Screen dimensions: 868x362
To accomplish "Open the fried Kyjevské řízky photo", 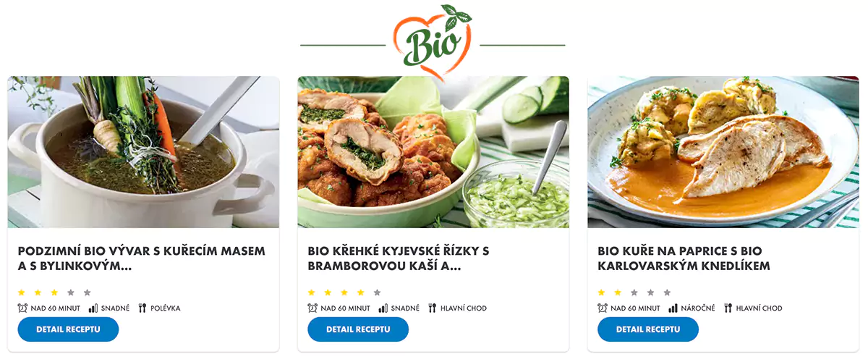I will (433, 152).
